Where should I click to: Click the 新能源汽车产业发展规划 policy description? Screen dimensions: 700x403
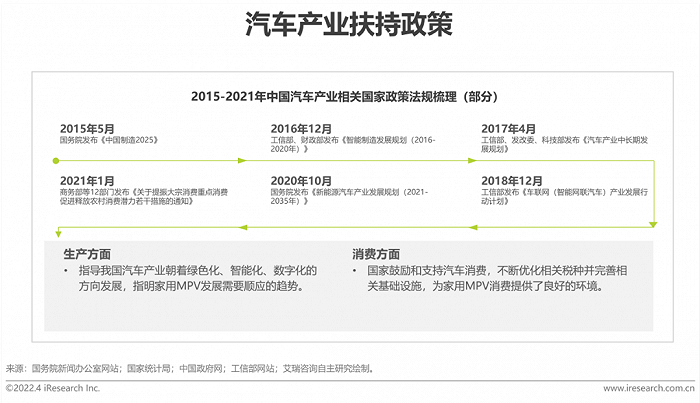tap(349, 197)
